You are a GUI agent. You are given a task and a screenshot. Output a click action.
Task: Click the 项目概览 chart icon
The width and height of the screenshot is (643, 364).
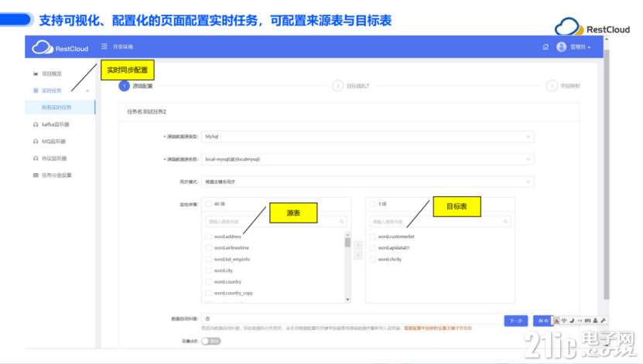36,73
